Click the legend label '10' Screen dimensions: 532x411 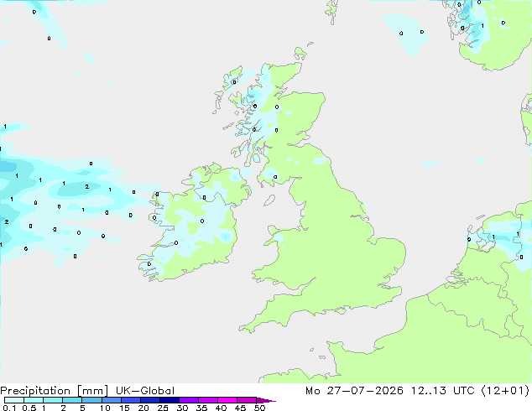coord(105,408)
